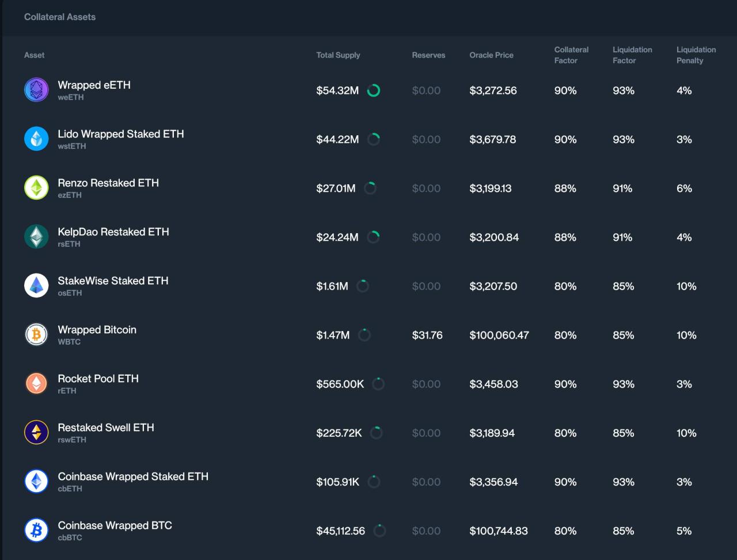
Task: Click the StakeWise osETH token icon
Action: (x=36, y=286)
